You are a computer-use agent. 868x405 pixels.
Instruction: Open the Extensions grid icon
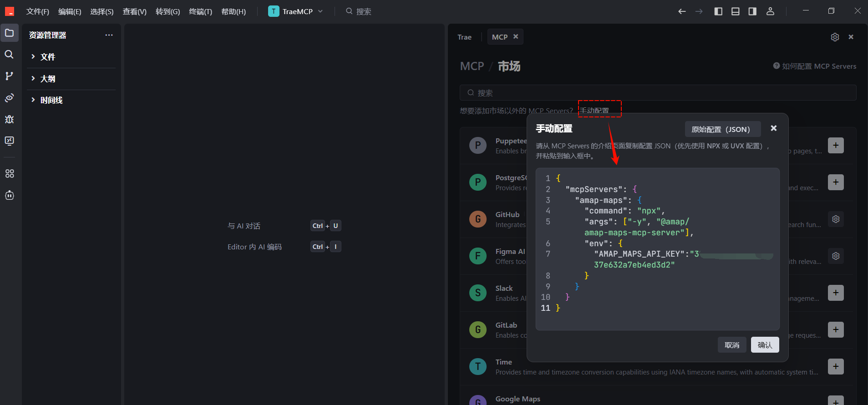9,173
